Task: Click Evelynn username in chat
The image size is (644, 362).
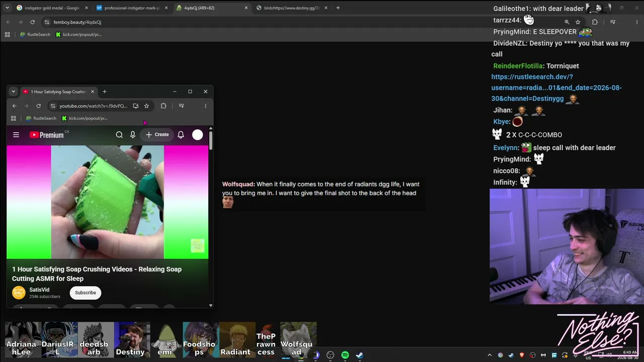Action: 505,148
